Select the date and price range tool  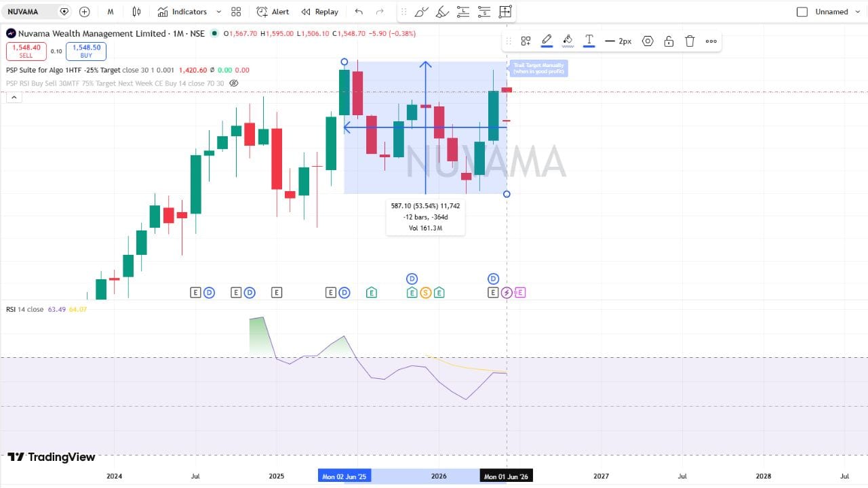[505, 12]
